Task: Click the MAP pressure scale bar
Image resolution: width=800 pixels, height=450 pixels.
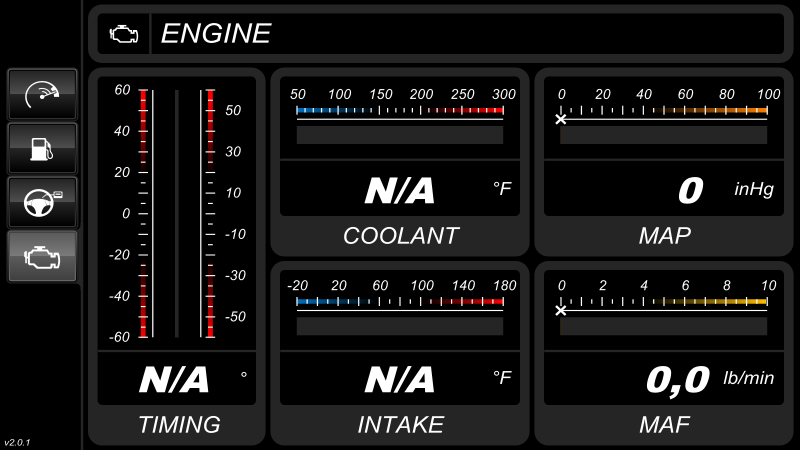Action: [x=663, y=110]
